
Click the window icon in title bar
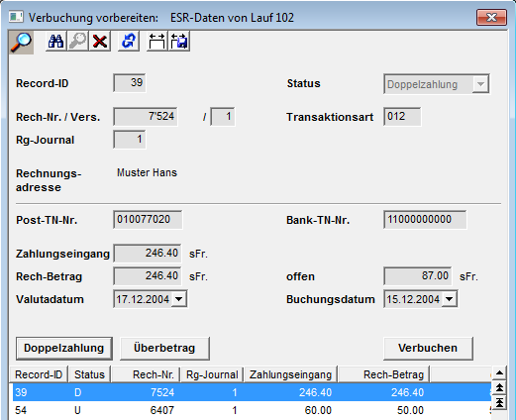(16, 17)
